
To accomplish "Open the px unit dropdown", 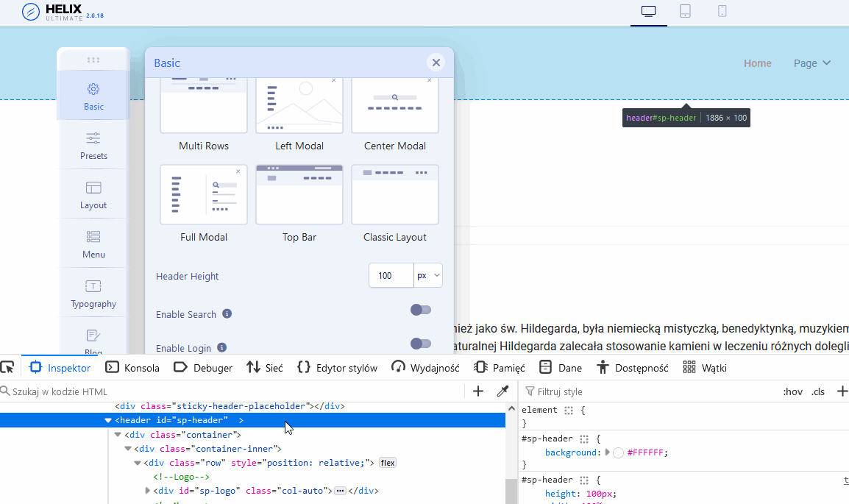I will tap(428, 276).
